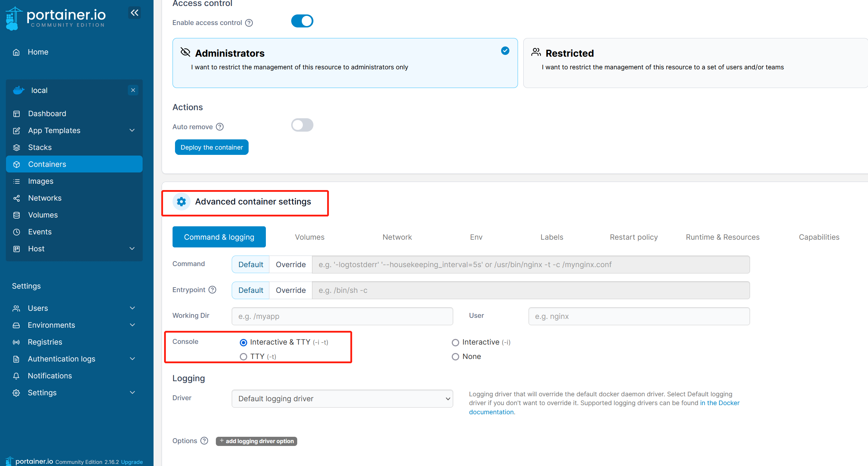Click inside the Working Dir input field
Viewport: 868px width, 466px height.
click(x=342, y=316)
